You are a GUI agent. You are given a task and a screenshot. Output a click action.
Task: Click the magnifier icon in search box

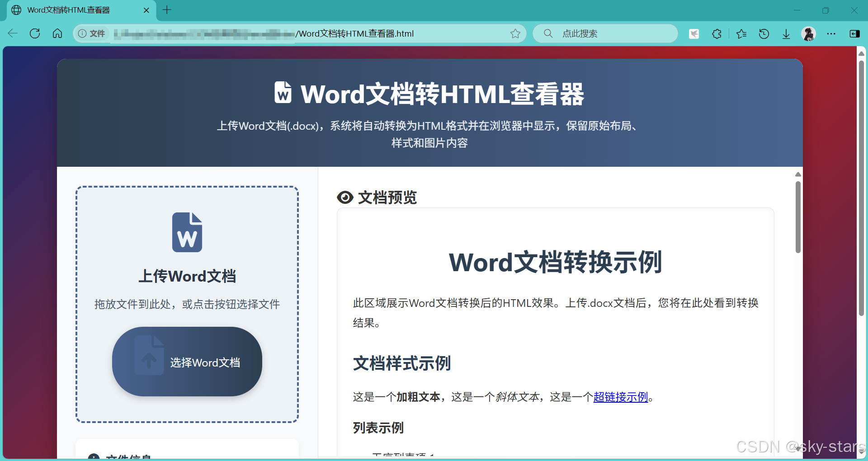tap(548, 33)
